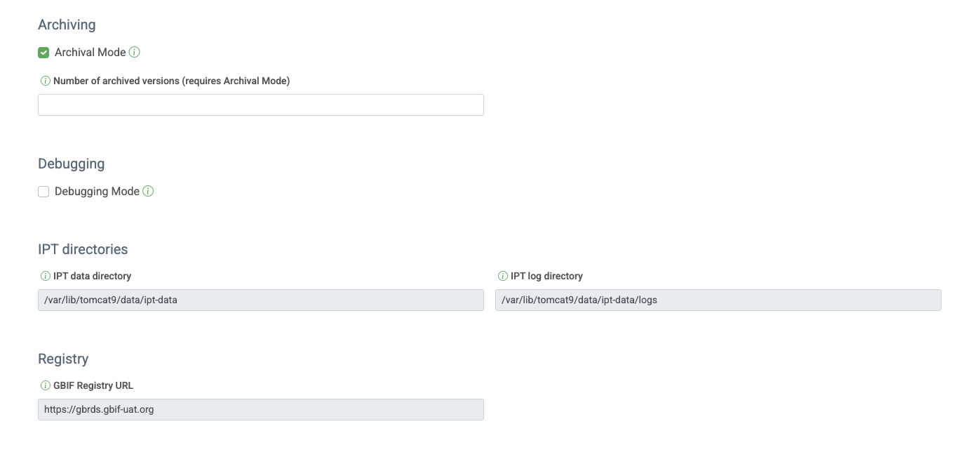This screenshot has height=464, width=980.
Task: Click the IPT log directory path field
Action: point(718,300)
